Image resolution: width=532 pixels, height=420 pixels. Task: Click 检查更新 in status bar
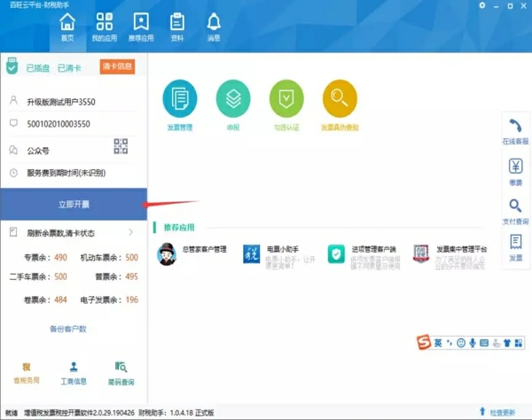pyautogui.click(x=497, y=413)
